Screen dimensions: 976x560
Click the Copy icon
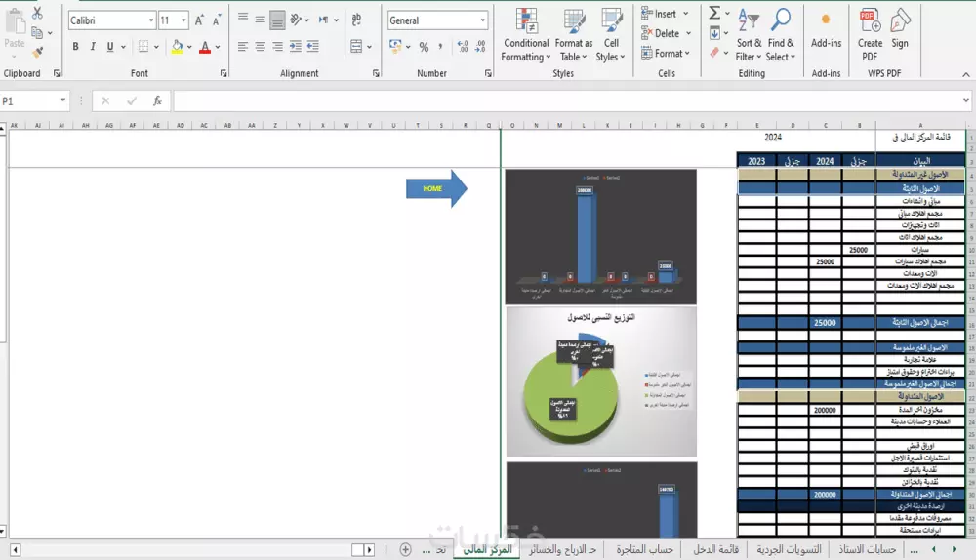(x=37, y=33)
